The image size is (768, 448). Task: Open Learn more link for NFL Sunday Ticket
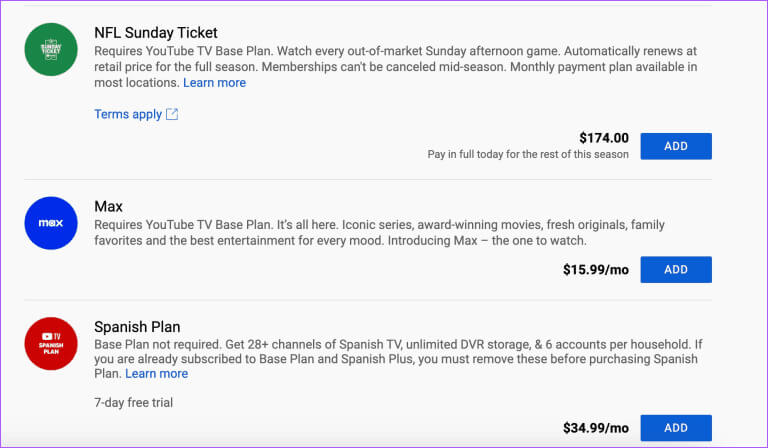(215, 83)
